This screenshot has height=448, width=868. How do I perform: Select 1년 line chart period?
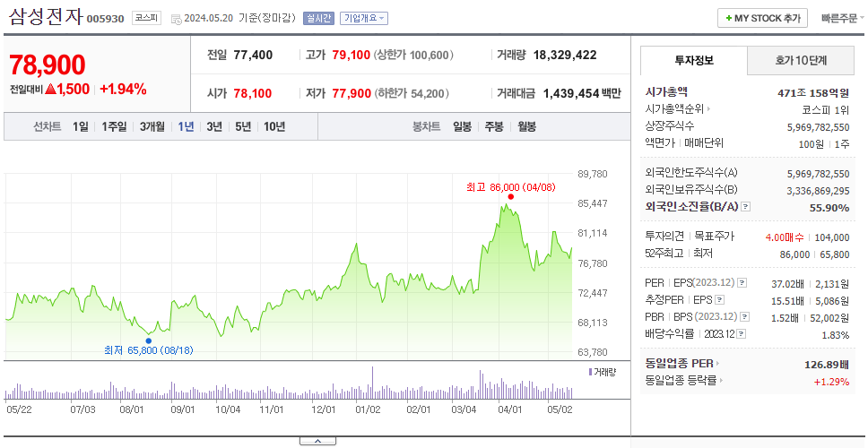186,126
